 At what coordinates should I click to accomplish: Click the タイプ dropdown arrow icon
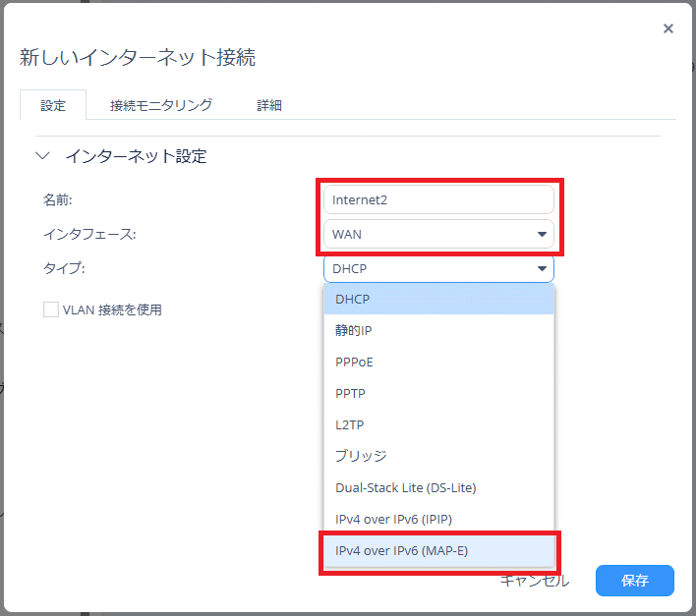point(542,268)
